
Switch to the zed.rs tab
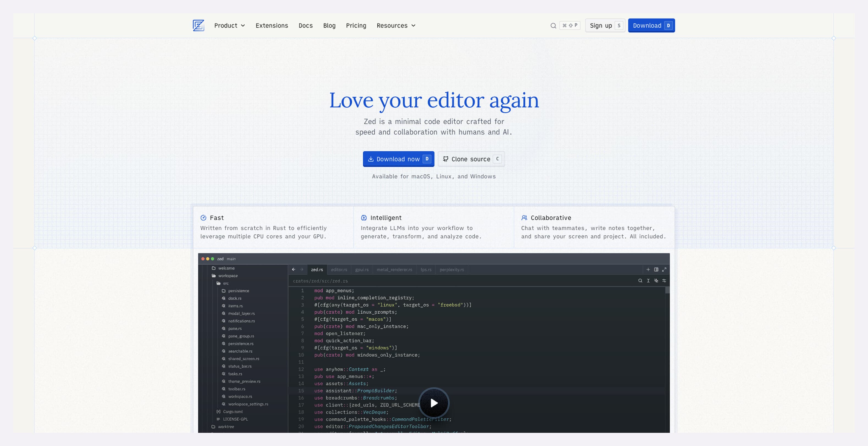tap(317, 270)
